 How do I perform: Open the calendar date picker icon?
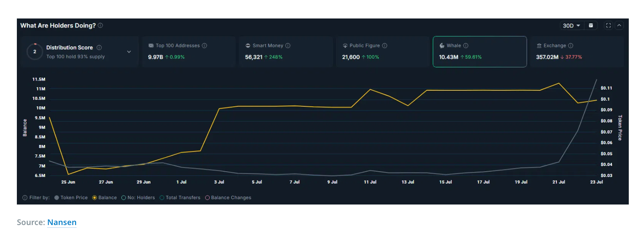[x=591, y=25]
